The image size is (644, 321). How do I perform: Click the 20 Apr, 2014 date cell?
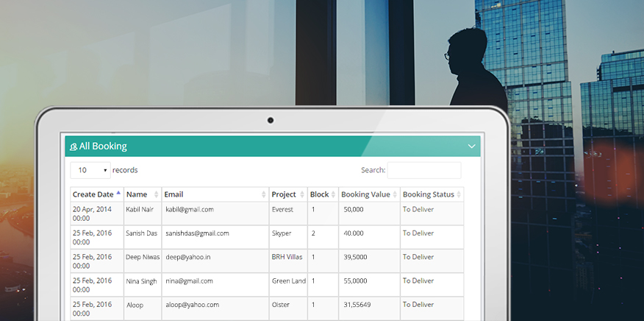pos(97,214)
